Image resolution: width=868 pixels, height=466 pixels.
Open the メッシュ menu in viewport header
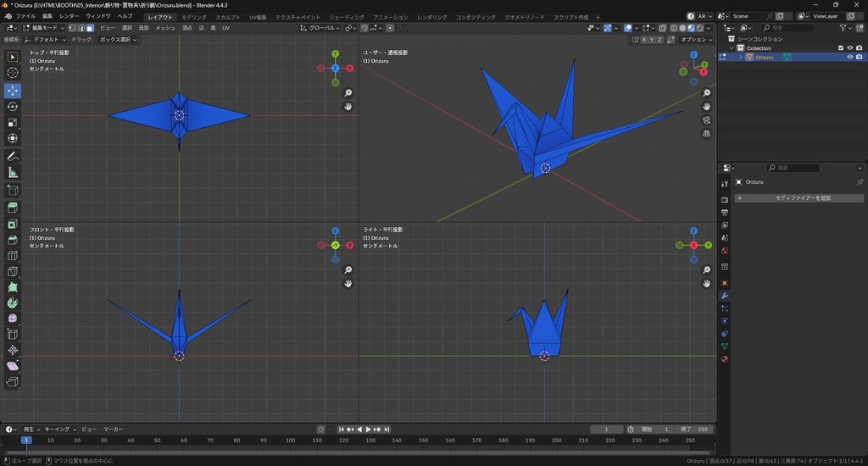[165, 28]
